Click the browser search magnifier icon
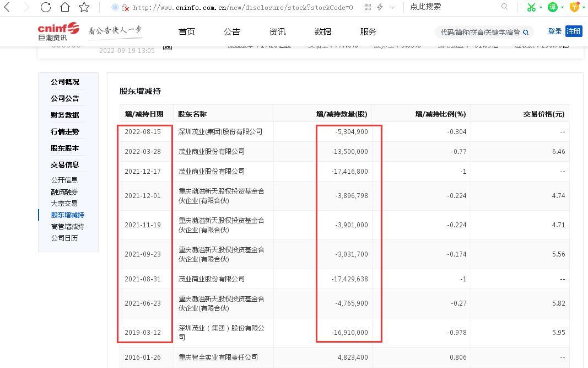 click(x=504, y=7)
